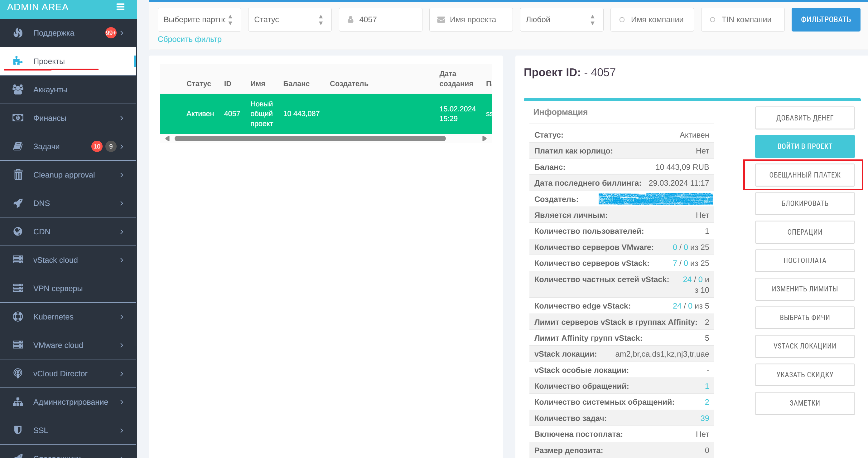Click the Kubernetes lifebuoy icon
The height and width of the screenshot is (458, 868).
[18, 317]
